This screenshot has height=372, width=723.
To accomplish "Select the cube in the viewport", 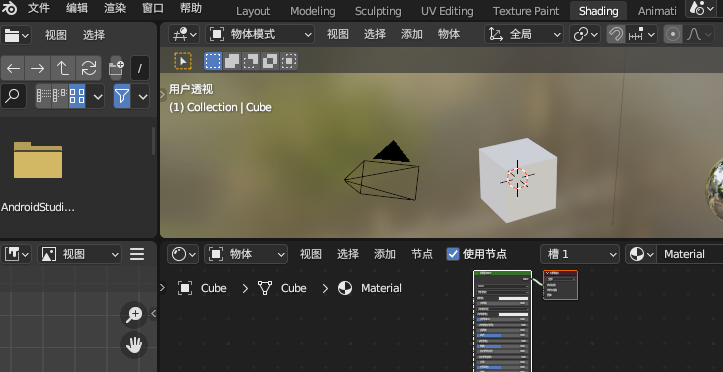I will point(517,180).
